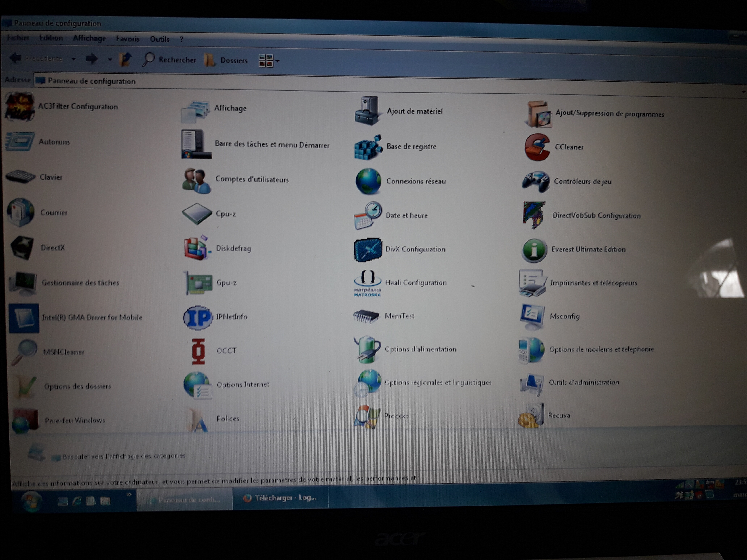This screenshot has width=747, height=560.
Task: Open Outils d'administration icon
Action: click(532, 384)
